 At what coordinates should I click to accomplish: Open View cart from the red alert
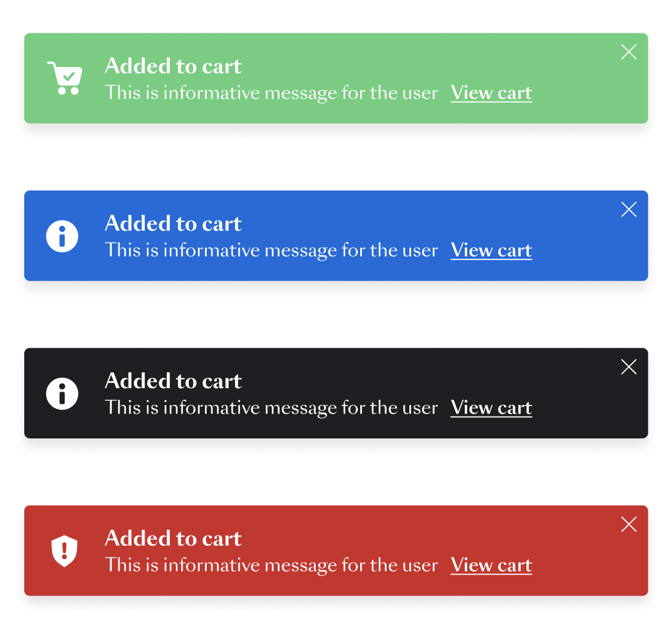coord(491,565)
